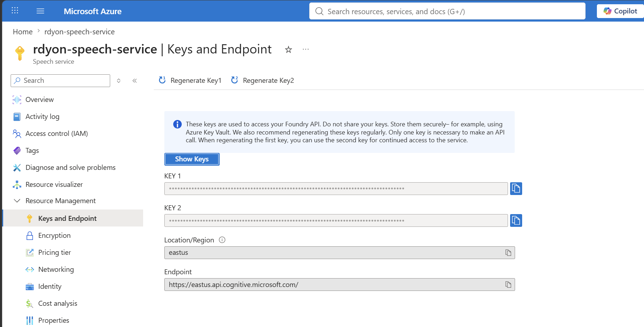Click the Microsoft Azure home logo text

[92, 11]
